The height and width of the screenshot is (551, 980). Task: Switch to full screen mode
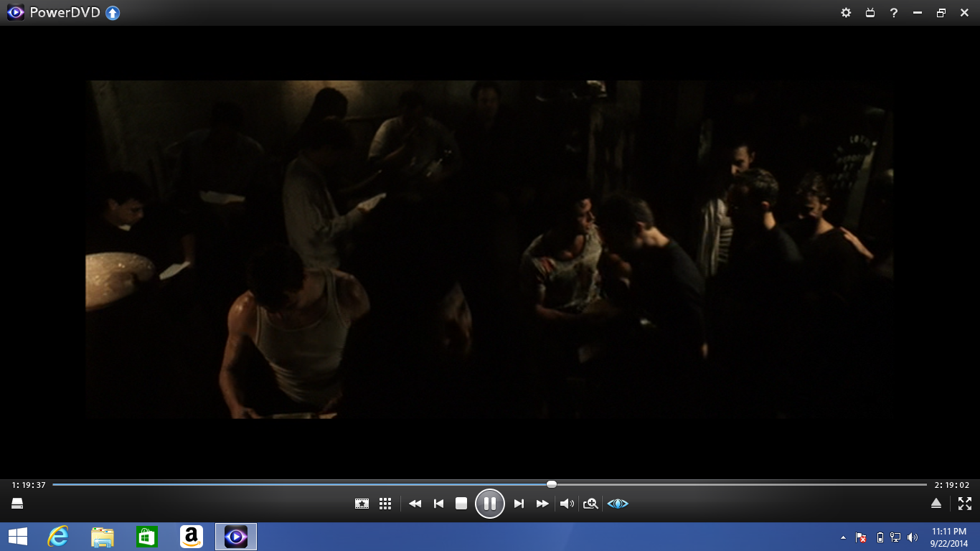click(x=965, y=504)
